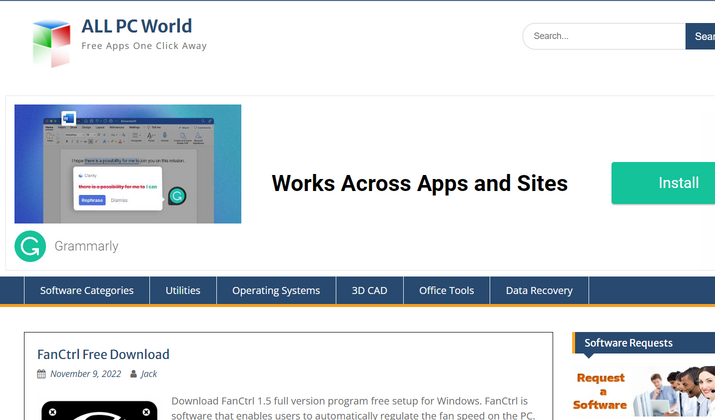Select Utilities in the navigation bar
The width and height of the screenshot is (715, 420).
(183, 291)
